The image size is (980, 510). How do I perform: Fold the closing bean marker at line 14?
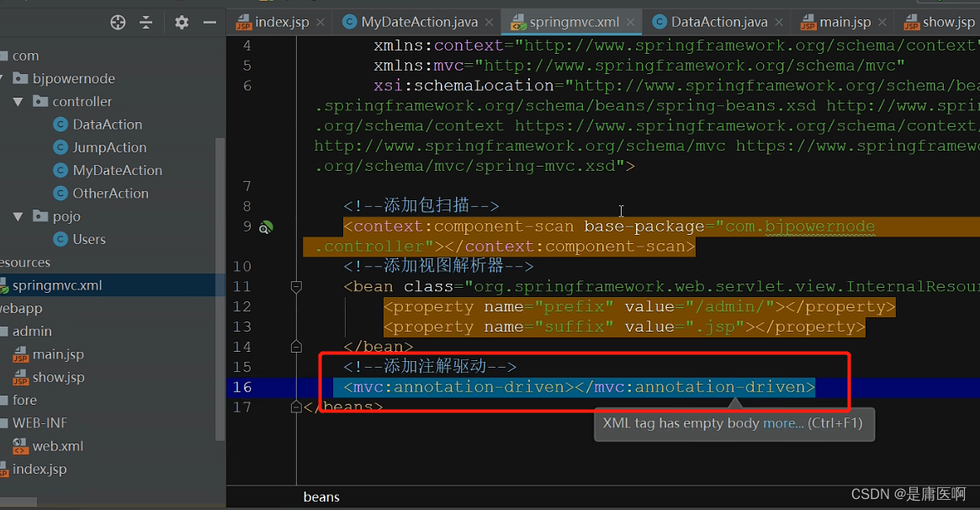(296, 346)
